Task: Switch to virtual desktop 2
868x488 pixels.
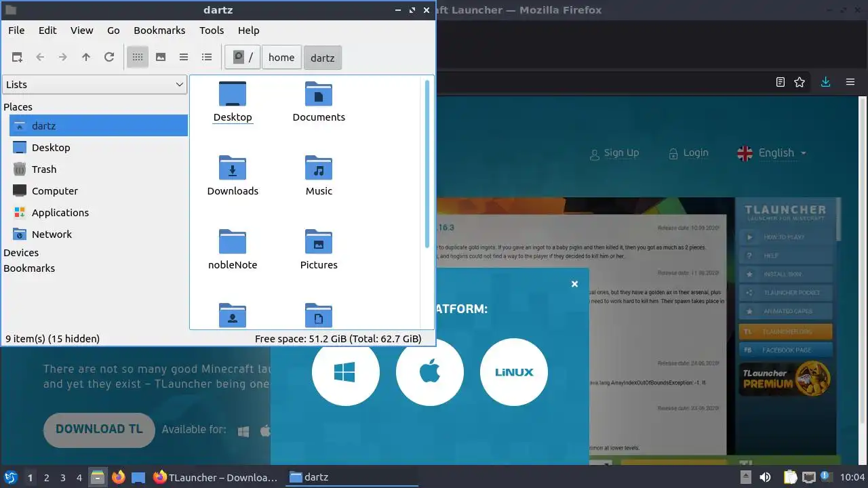Action: [x=46, y=478]
